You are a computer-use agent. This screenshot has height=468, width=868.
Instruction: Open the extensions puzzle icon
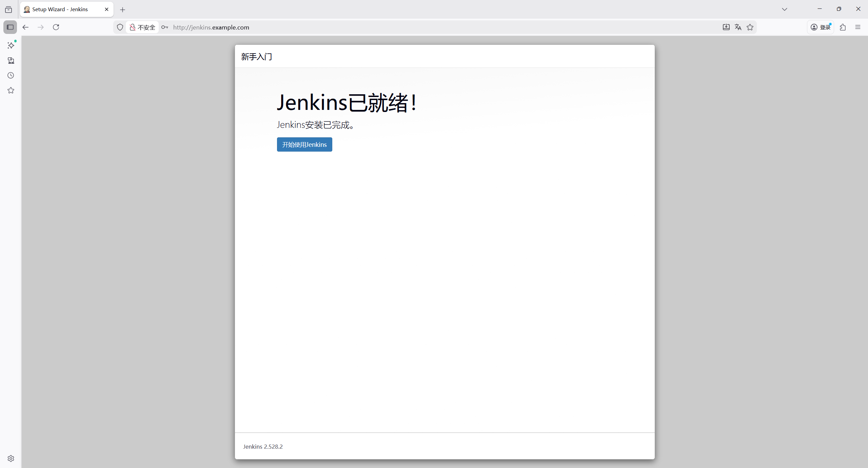pyautogui.click(x=843, y=27)
